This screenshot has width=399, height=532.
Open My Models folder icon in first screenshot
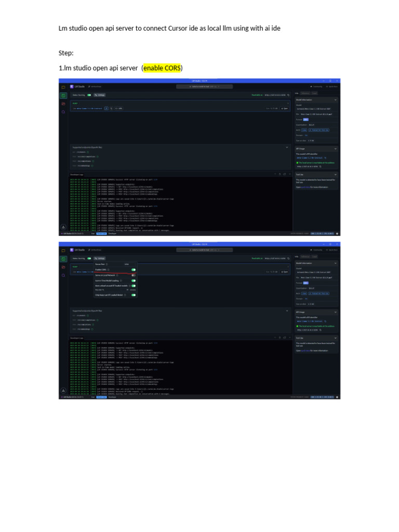point(63,104)
